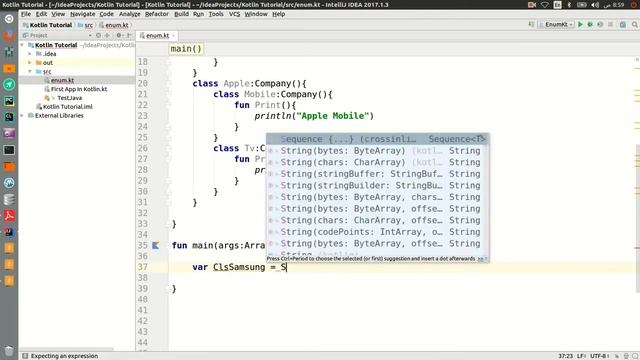Click the battery indicator in system tray

pyautogui.click(x=582, y=4)
